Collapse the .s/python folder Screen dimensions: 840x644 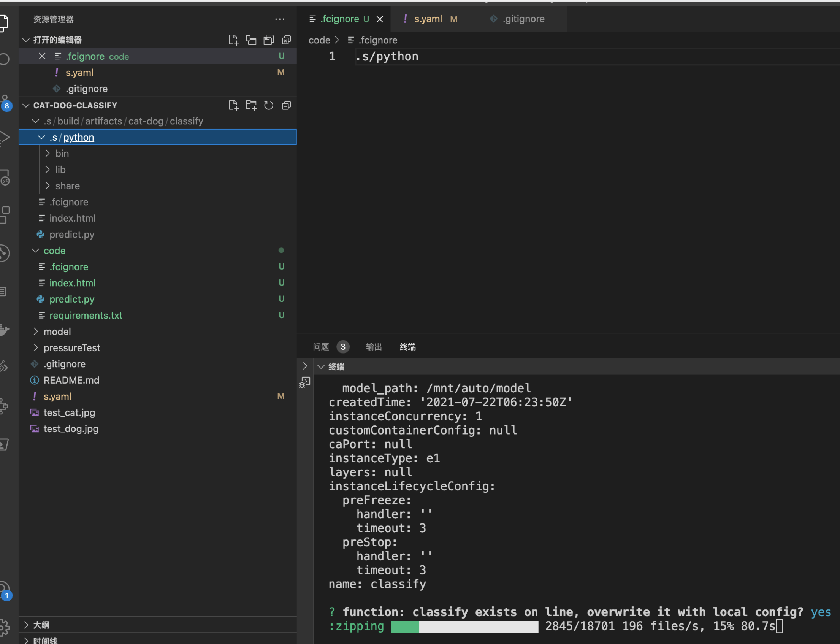point(41,137)
